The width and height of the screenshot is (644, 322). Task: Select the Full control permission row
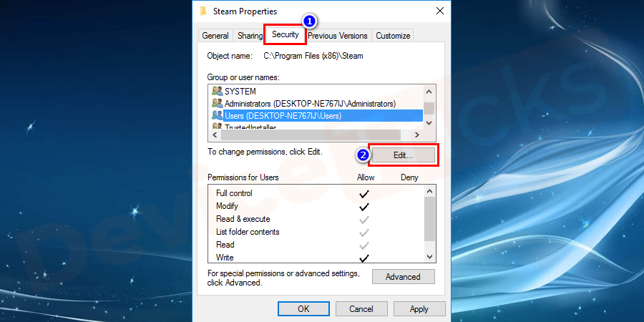tap(234, 193)
